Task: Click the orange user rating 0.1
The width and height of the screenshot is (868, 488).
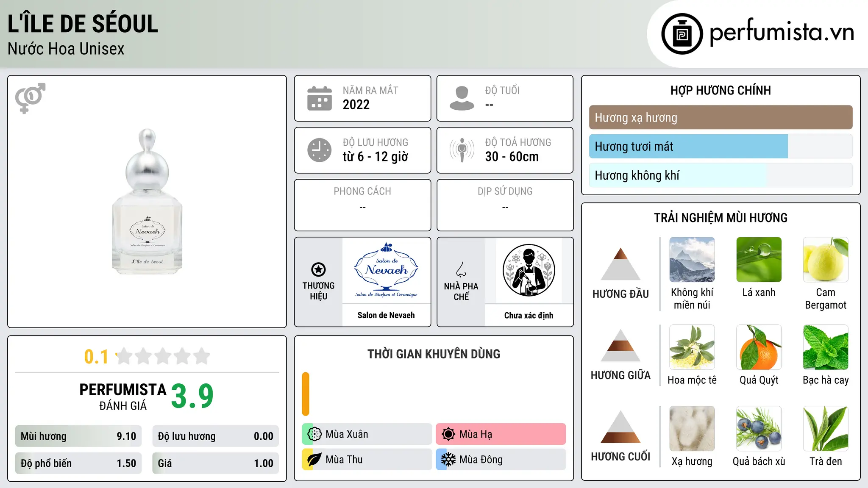Action: click(96, 357)
